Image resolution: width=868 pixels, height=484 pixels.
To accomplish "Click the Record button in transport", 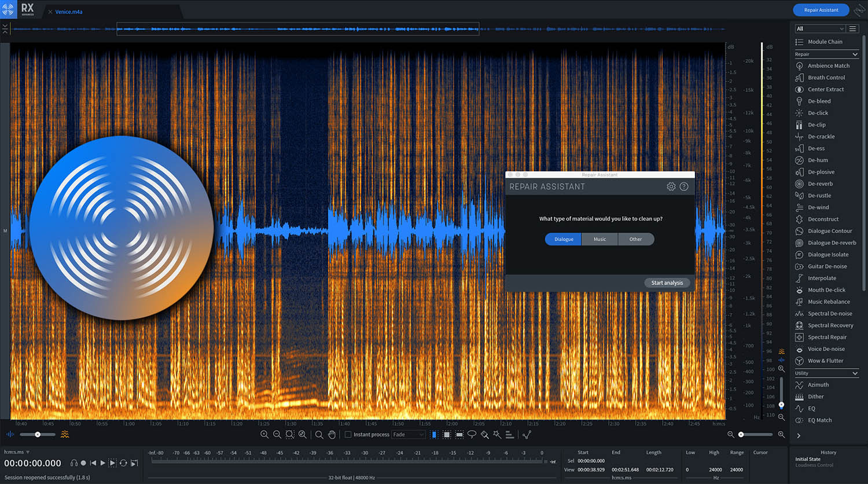I will point(83,463).
